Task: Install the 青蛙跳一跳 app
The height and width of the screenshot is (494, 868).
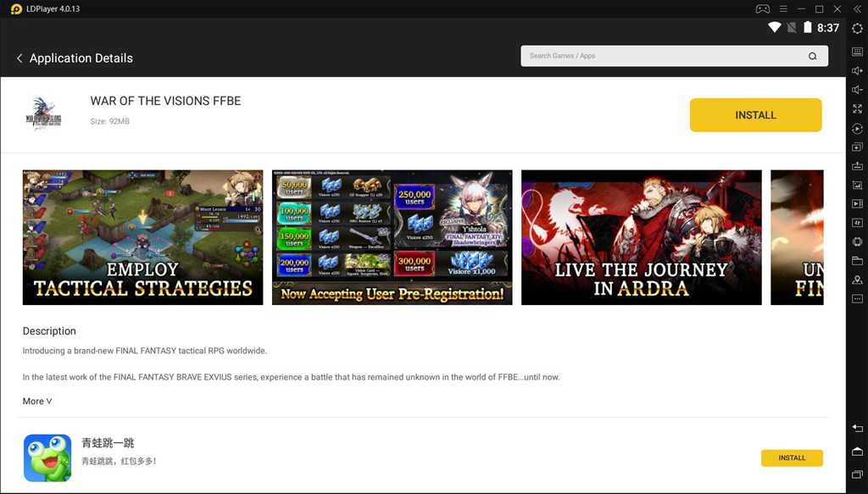Action: click(x=792, y=458)
